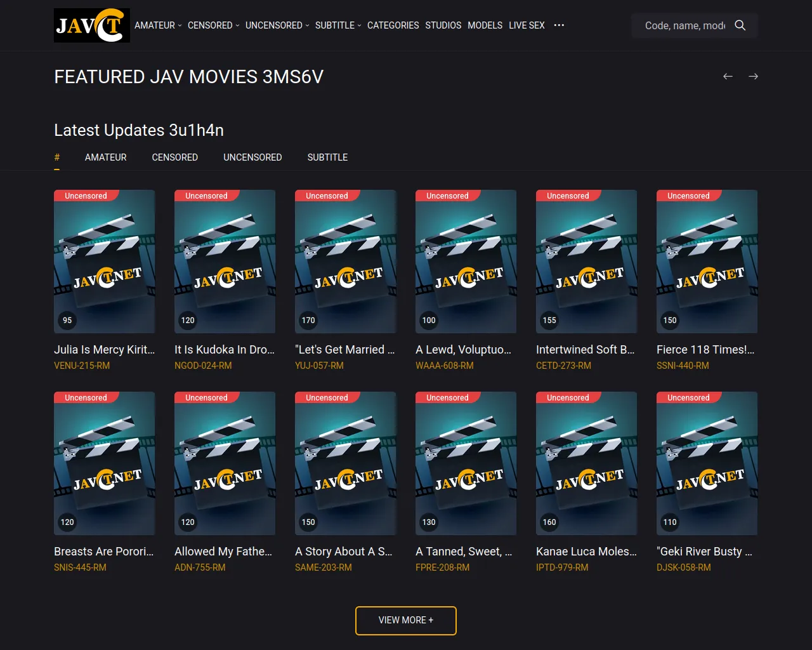Go to the STUDIOS page
This screenshot has height=650, width=812.
pos(443,25)
